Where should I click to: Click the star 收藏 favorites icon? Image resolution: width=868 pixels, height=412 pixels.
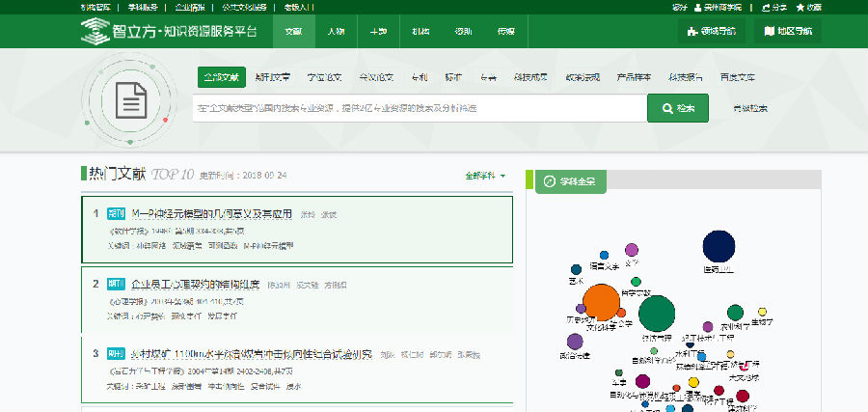click(800, 7)
